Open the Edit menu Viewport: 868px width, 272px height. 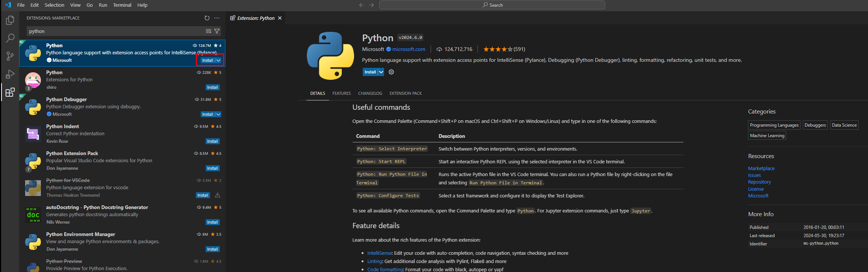pyautogui.click(x=35, y=5)
